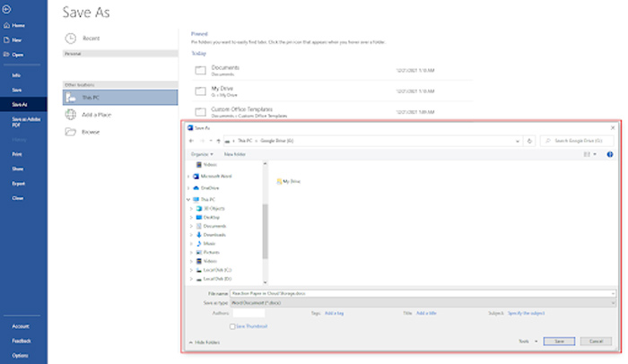
Task: Open the Feedback page
Action: [22, 341]
